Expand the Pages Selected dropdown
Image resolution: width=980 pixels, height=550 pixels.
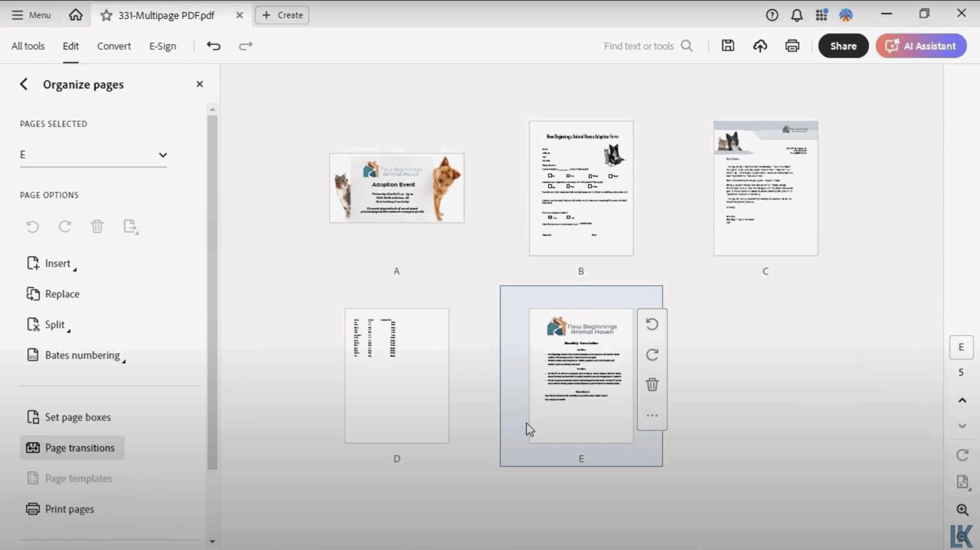click(163, 155)
